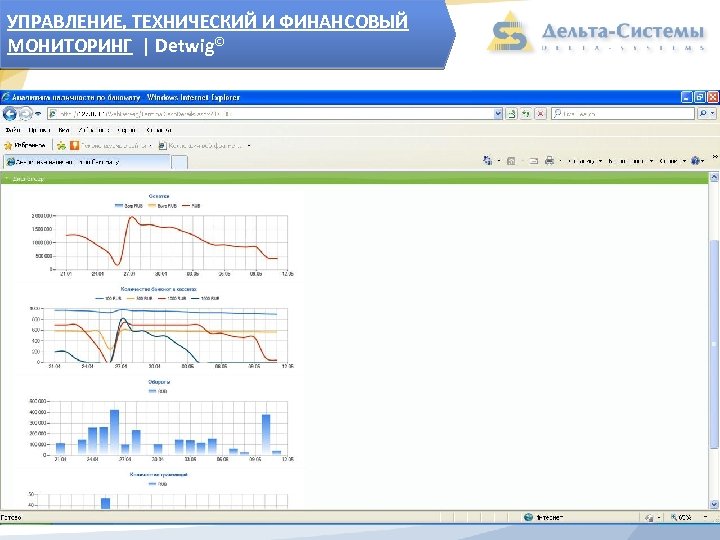Viewport: 720px width, 540px height.
Task: Click the browser Forward arrow button
Action: (x=26, y=113)
